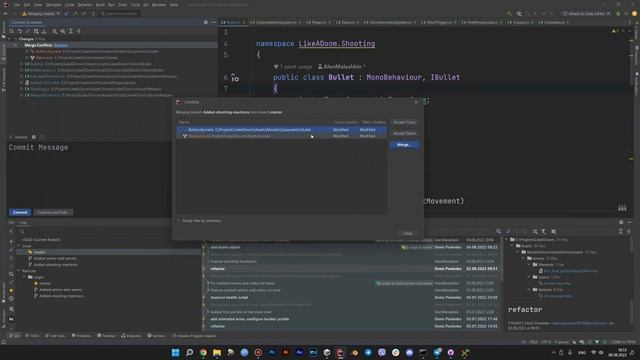Click Accept Theirs in Conflicts dialog
This screenshot has width=640, height=360.
(404, 133)
